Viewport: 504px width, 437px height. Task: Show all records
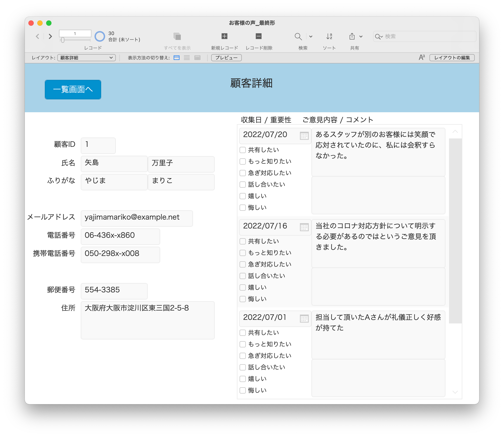(x=177, y=37)
